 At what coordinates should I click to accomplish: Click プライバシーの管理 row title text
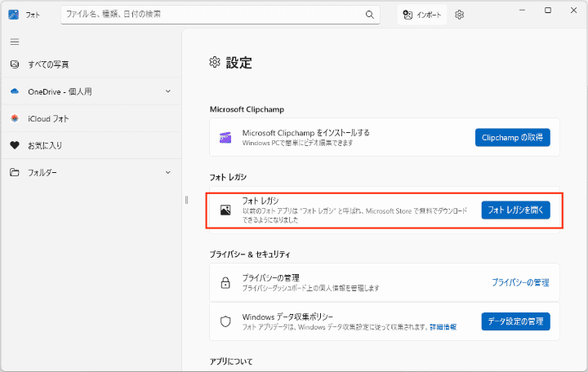click(x=270, y=278)
